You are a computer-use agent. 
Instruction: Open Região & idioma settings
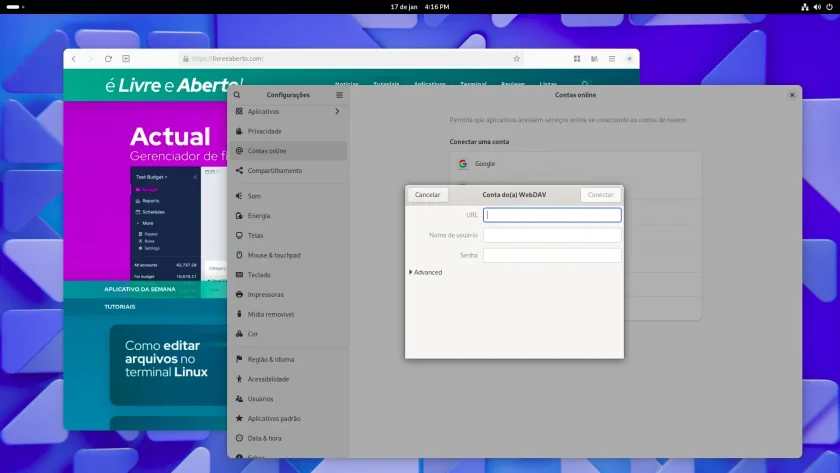[288, 359]
